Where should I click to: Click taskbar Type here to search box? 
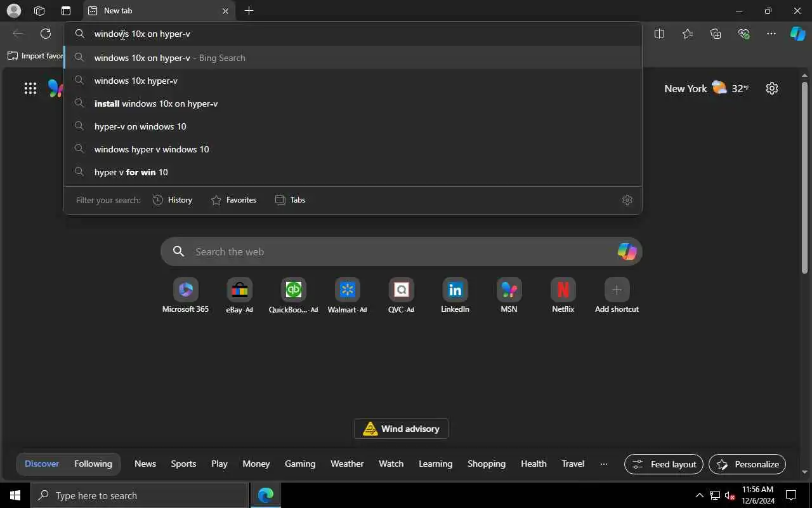(140, 495)
